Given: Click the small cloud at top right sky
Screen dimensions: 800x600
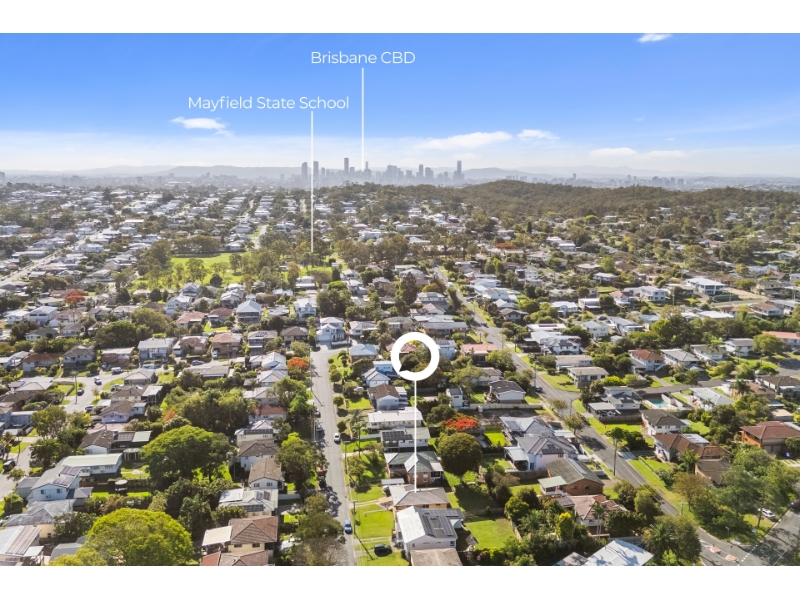Looking at the screenshot, I should 654,38.
